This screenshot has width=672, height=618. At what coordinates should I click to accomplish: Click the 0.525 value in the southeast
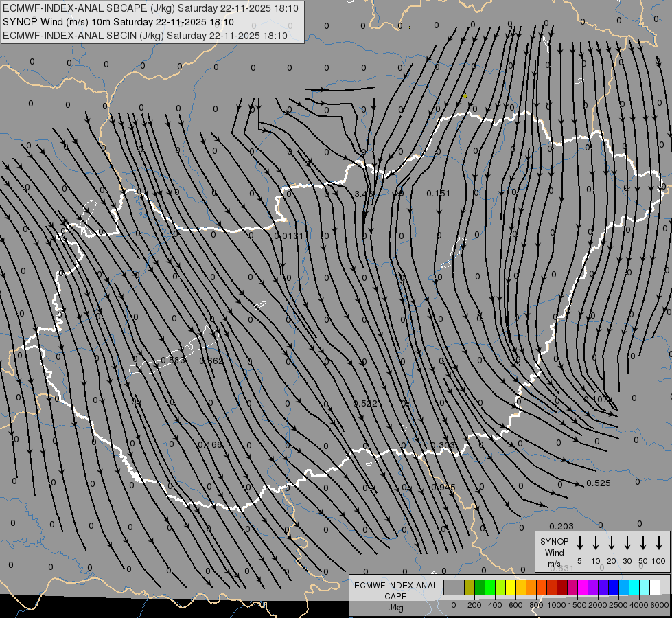[x=599, y=483]
